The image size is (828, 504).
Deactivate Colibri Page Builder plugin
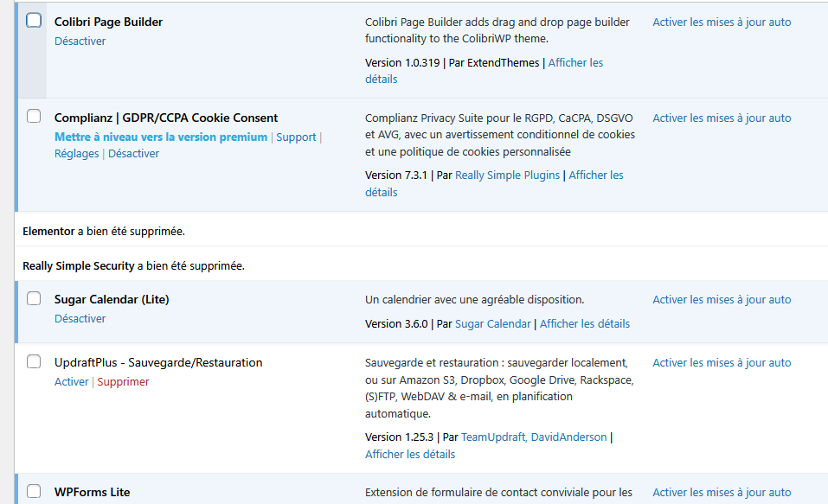tap(80, 41)
